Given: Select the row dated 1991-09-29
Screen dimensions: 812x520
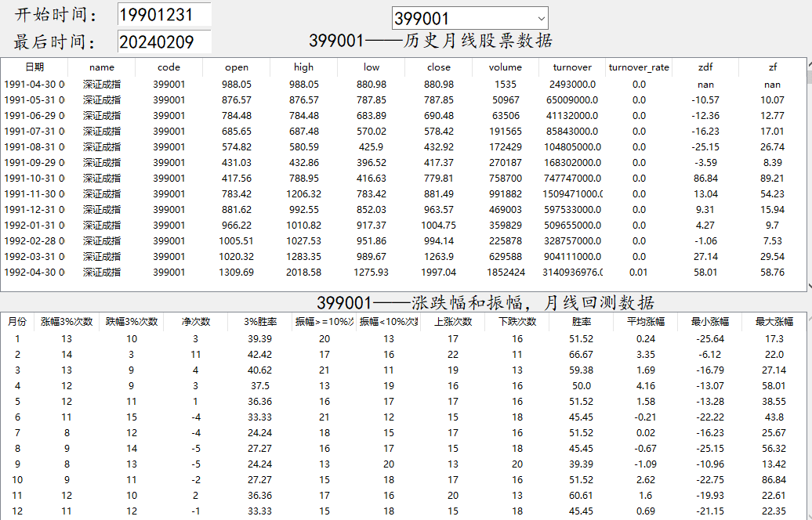Looking at the screenshot, I should tap(404, 162).
